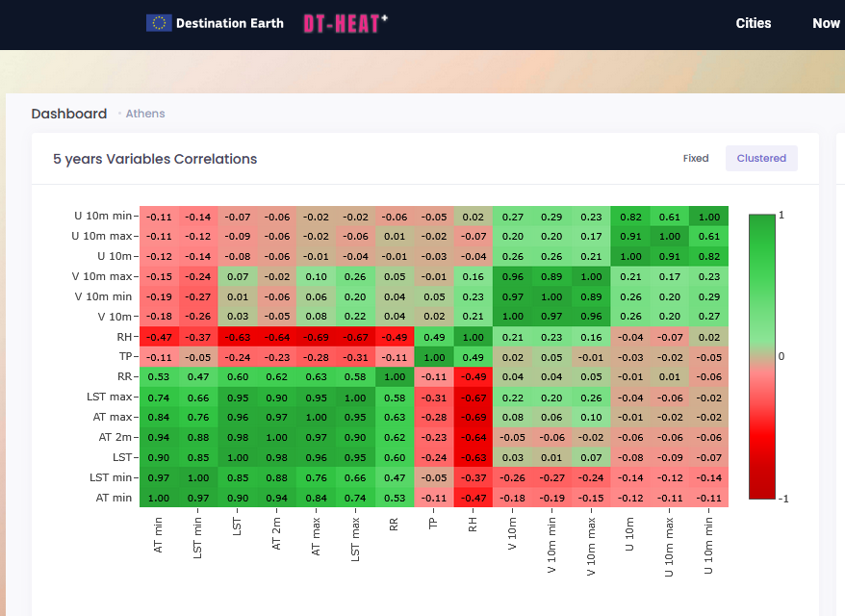
Task: Switch correlation view to Fixed
Action: pyautogui.click(x=696, y=159)
